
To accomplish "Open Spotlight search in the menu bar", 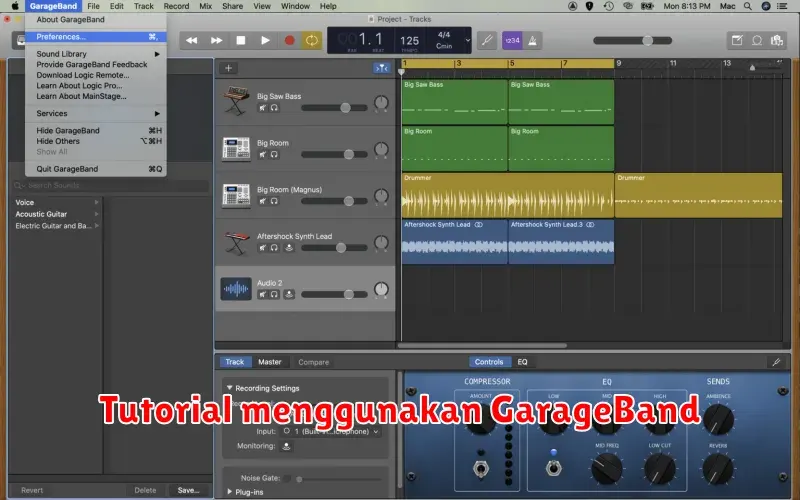I will [x=747, y=6].
